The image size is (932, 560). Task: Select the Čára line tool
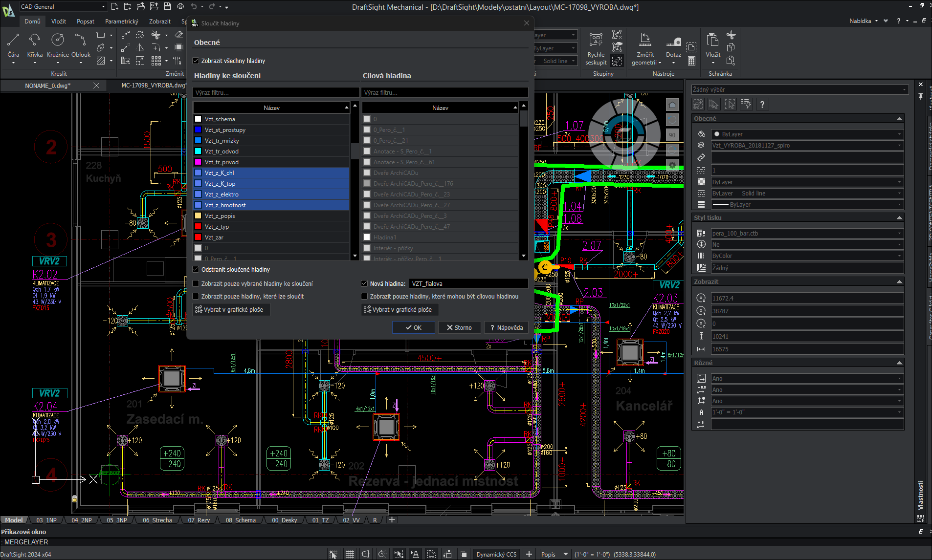click(x=13, y=40)
